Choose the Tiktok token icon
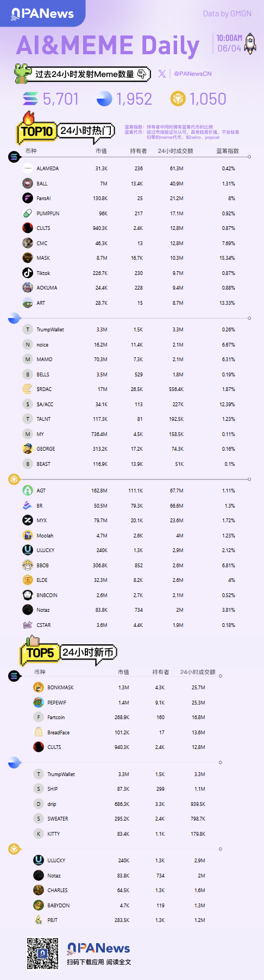Viewport: 264px width, 980px height. click(28, 273)
